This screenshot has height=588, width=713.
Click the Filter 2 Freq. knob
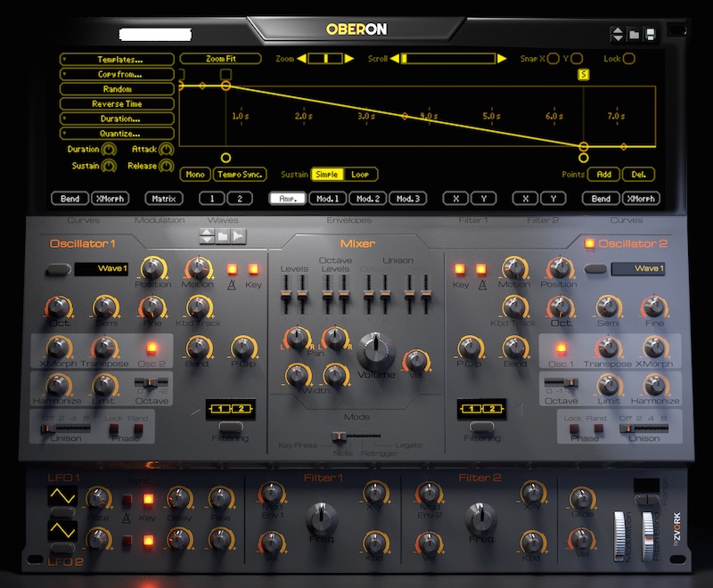click(x=480, y=519)
